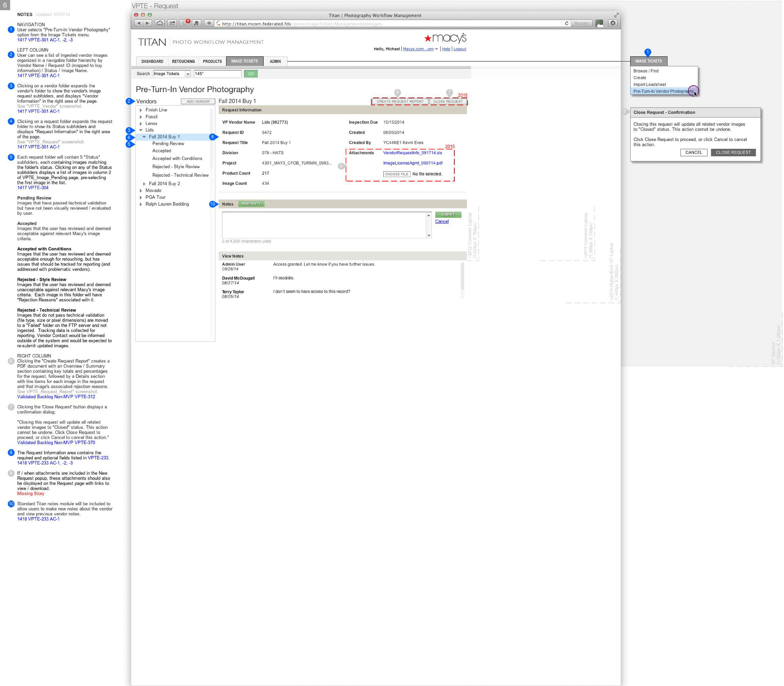Switch to the Retouching tab
The width and height of the screenshot is (784, 686).
pos(183,62)
